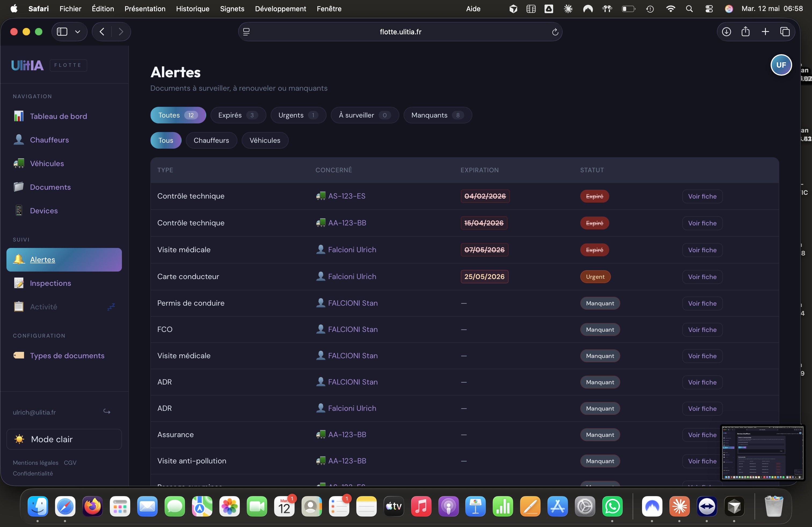Expand Safari sidebar options chevron

[78, 32]
